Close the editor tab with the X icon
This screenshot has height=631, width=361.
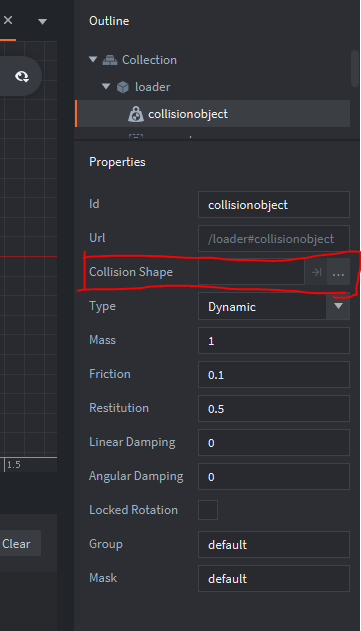(x=8, y=20)
